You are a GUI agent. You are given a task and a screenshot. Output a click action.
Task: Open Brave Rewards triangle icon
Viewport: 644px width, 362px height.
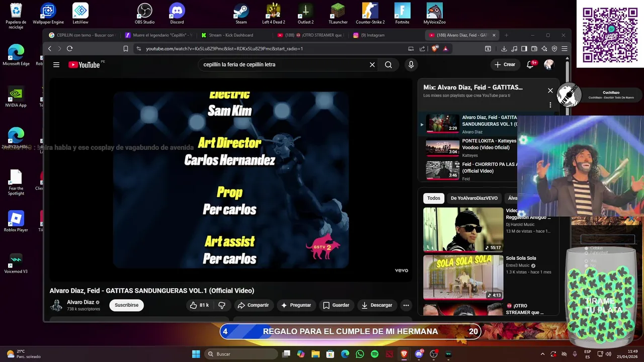[x=445, y=49]
